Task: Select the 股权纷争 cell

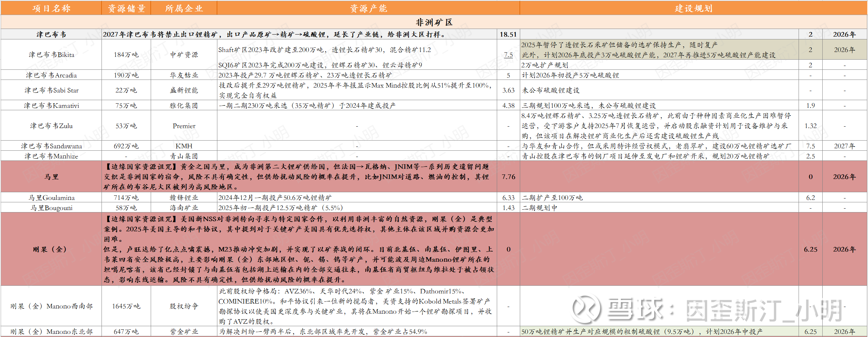Action: pyautogui.click(x=184, y=306)
